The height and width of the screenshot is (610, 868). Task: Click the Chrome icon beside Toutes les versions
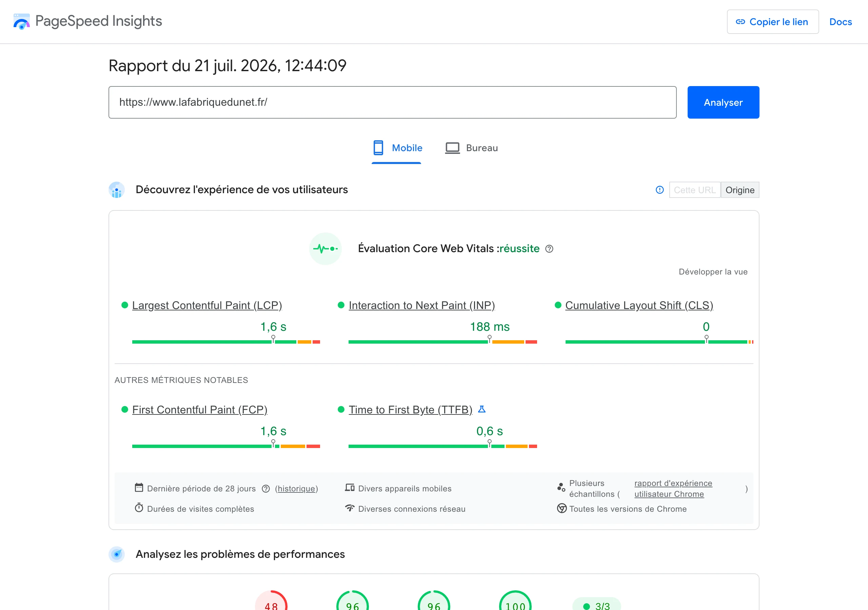point(562,508)
